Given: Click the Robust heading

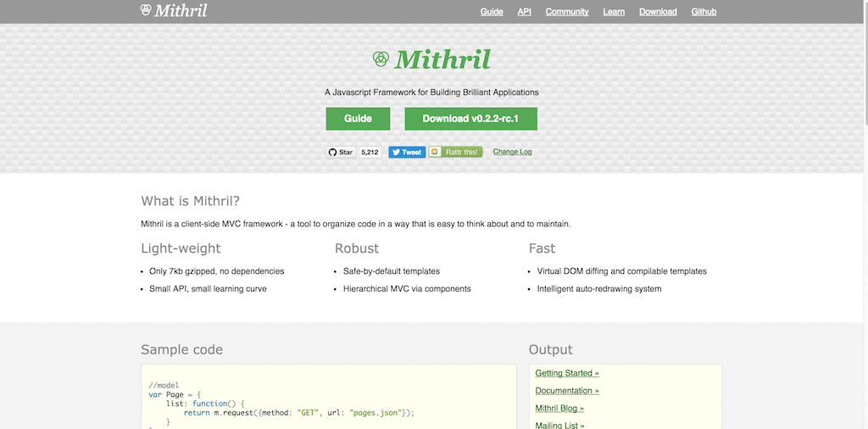Looking at the screenshot, I should (357, 248).
